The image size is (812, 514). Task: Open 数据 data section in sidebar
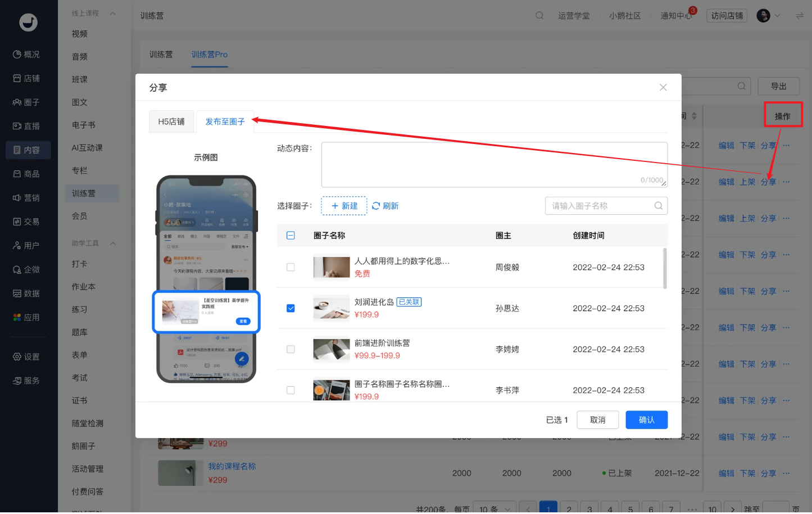pos(26,294)
